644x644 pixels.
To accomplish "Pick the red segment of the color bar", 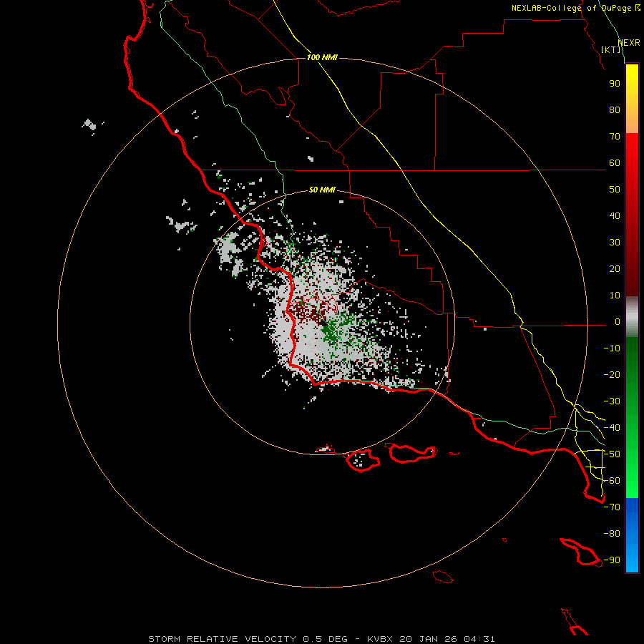I will click(x=632, y=215).
